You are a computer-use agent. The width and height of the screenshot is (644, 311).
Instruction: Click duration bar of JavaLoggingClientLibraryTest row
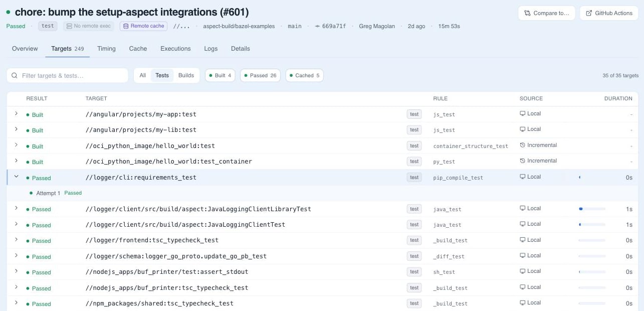pos(592,209)
